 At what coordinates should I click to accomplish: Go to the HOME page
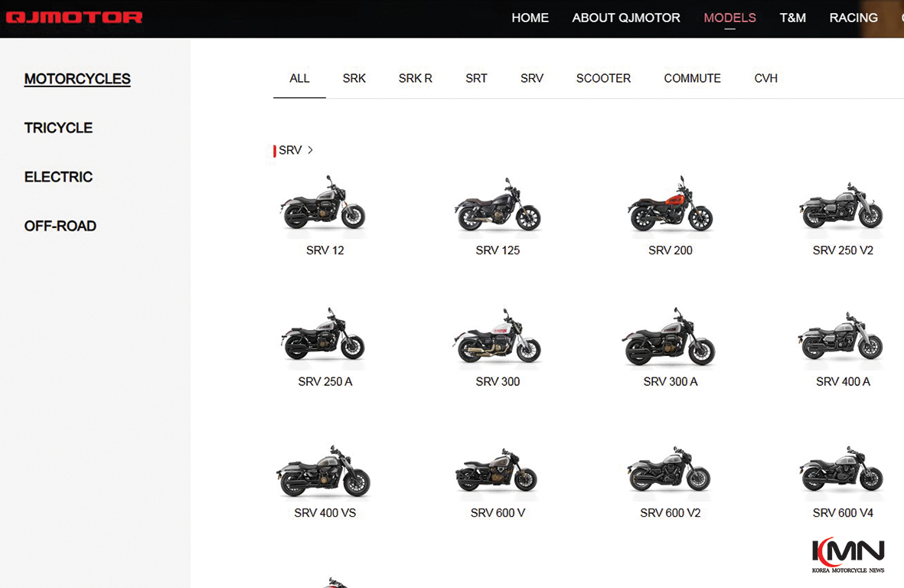[530, 18]
